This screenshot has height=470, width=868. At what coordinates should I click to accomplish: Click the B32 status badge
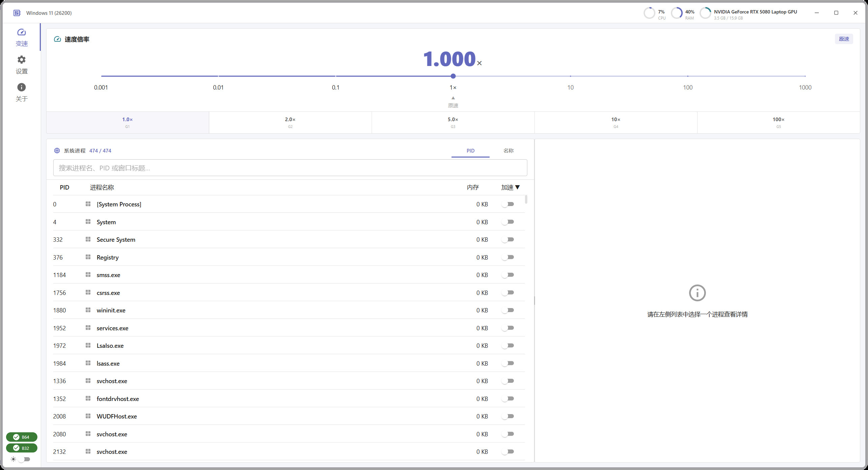pos(22,448)
